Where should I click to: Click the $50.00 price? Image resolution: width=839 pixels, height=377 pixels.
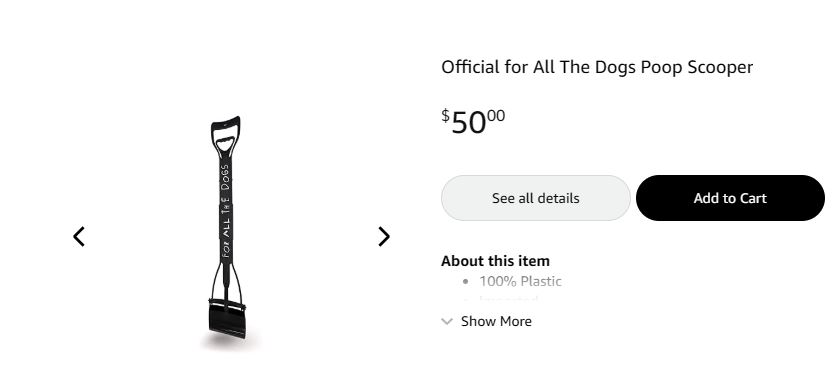pyautogui.click(x=473, y=121)
